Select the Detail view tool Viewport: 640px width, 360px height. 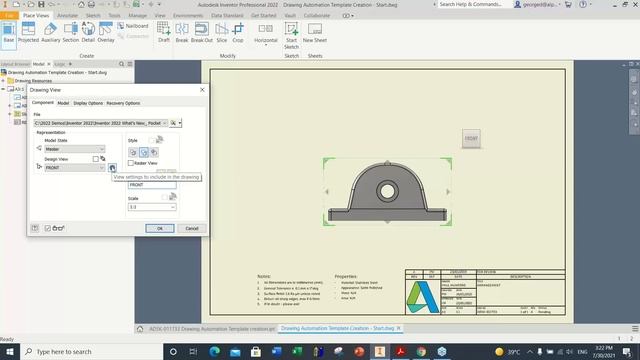click(x=88, y=33)
